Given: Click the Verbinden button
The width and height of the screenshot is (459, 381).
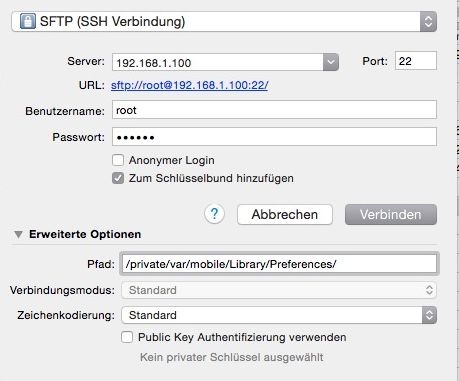Looking at the screenshot, I should 391,214.
